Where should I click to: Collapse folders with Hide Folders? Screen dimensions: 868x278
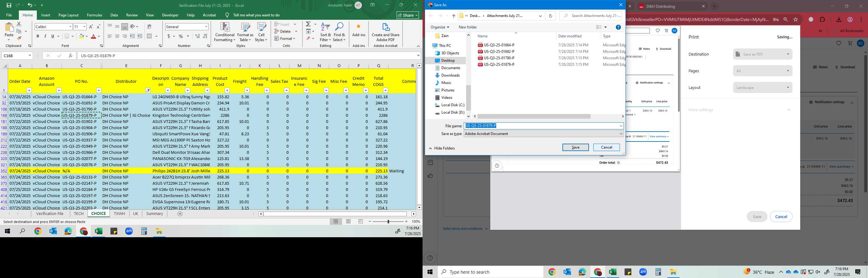pyautogui.click(x=442, y=148)
